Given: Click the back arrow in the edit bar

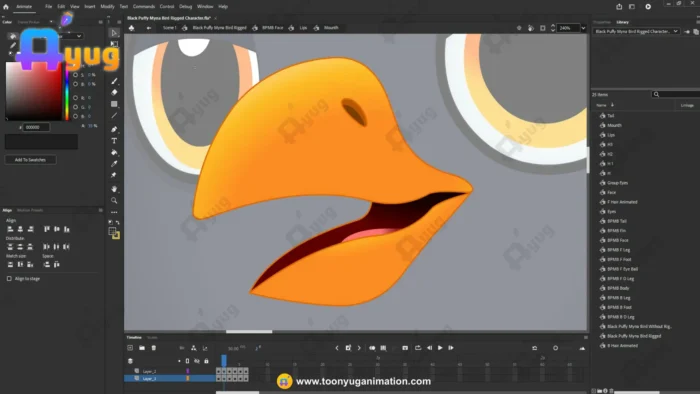Looking at the screenshot, I should 149,28.
